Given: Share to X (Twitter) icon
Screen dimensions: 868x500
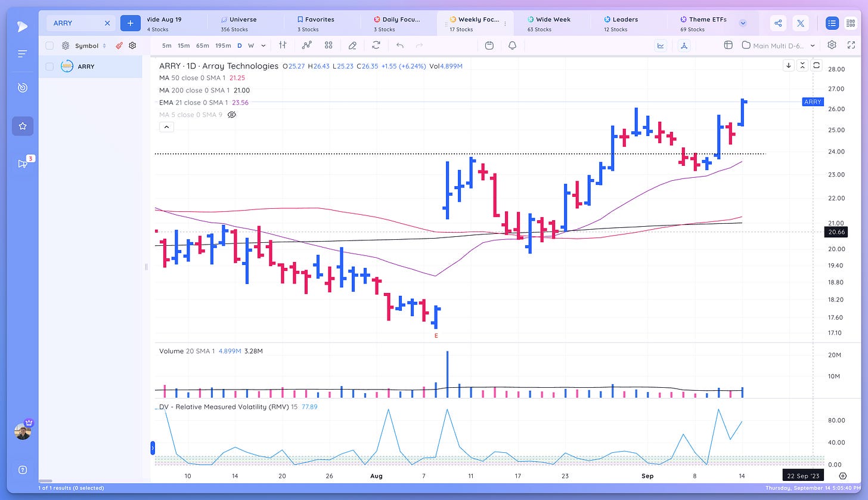Looking at the screenshot, I should (800, 23).
